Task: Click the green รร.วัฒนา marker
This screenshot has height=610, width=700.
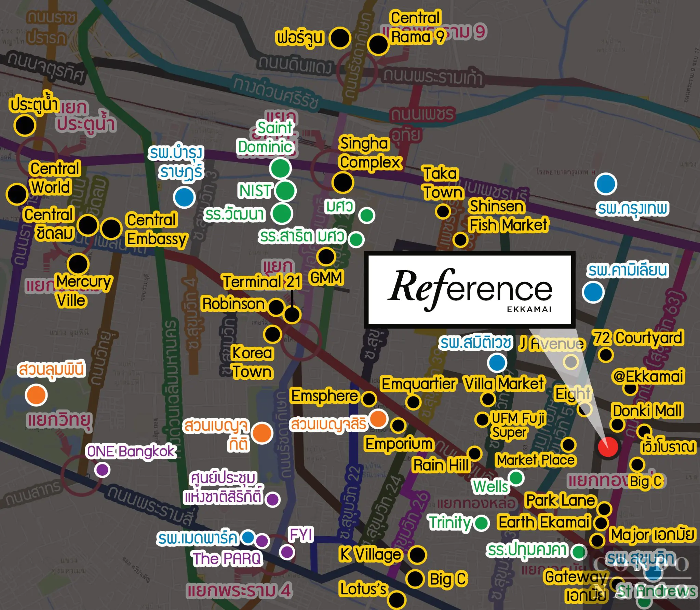Action: 282,214
